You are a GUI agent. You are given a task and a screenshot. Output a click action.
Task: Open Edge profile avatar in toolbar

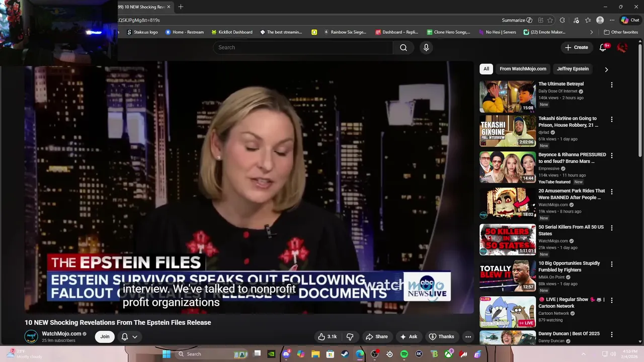click(x=600, y=20)
